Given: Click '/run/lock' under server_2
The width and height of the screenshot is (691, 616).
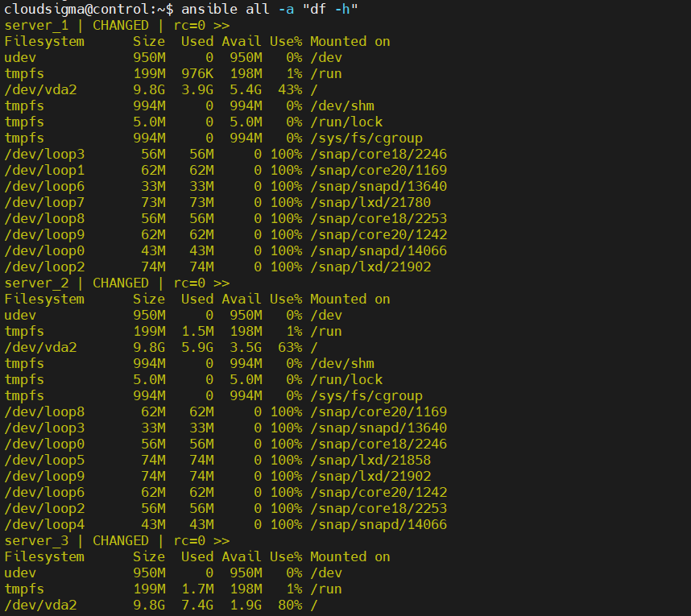Looking at the screenshot, I should pyautogui.click(x=346, y=379).
